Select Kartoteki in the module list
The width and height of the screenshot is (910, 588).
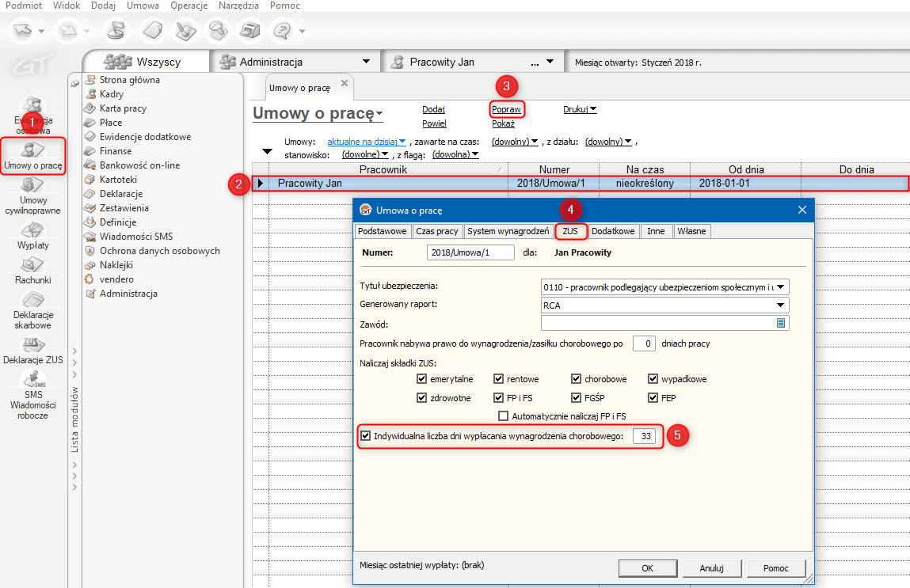click(x=118, y=180)
